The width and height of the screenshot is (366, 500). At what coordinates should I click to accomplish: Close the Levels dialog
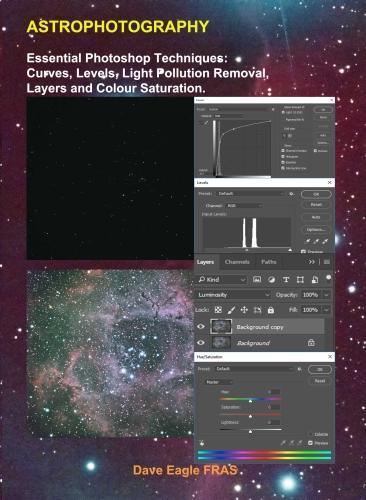coord(330,182)
